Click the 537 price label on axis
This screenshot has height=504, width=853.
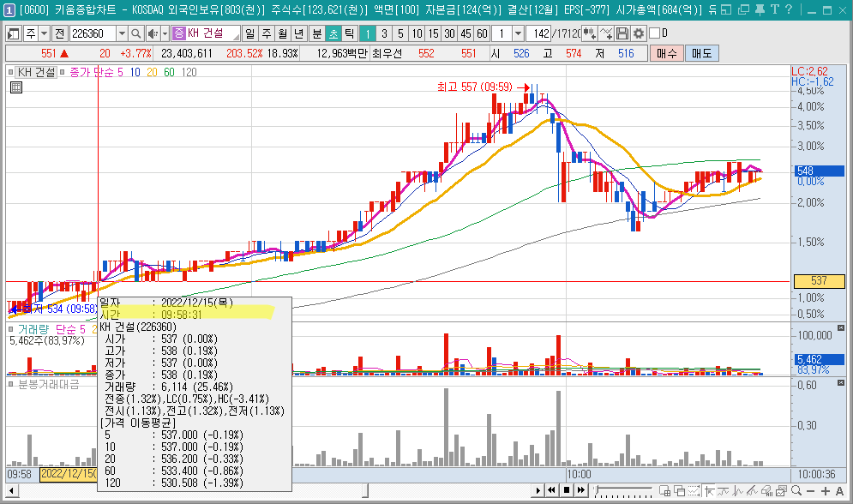coord(819,281)
